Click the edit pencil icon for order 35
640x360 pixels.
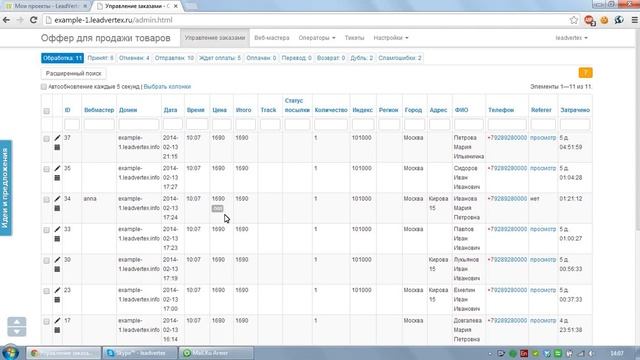tap(57, 169)
